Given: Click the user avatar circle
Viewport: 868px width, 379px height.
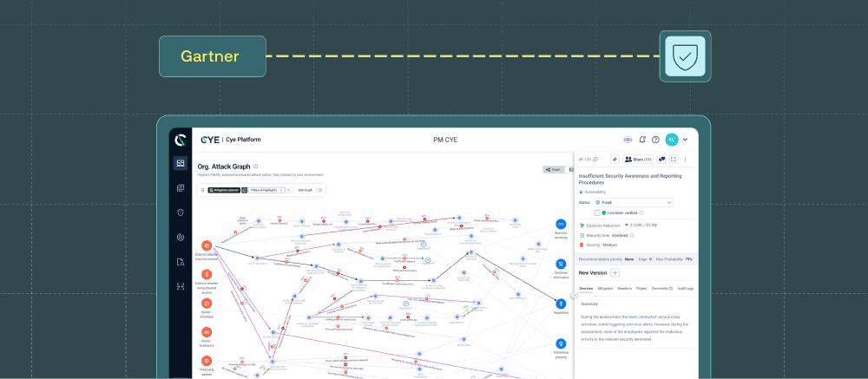Looking at the screenshot, I should click(x=672, y=140).
